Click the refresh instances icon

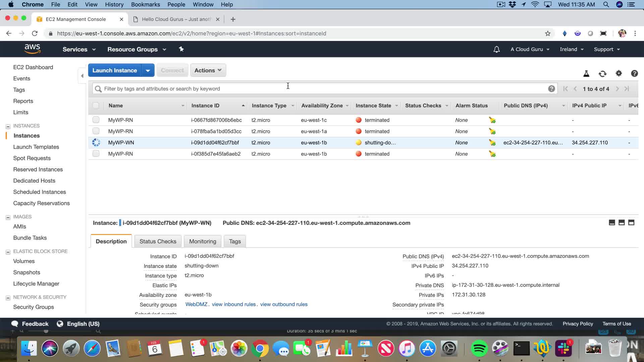click(x=602, y=74)
